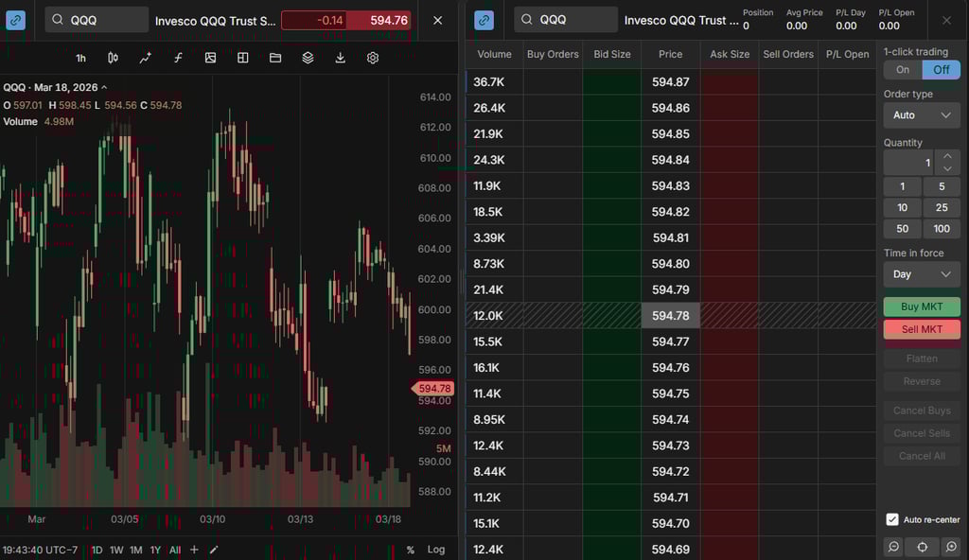This screenshot has height=560, width=969.
Task: Set quantity preset to 50
Action: click(902, 229)
